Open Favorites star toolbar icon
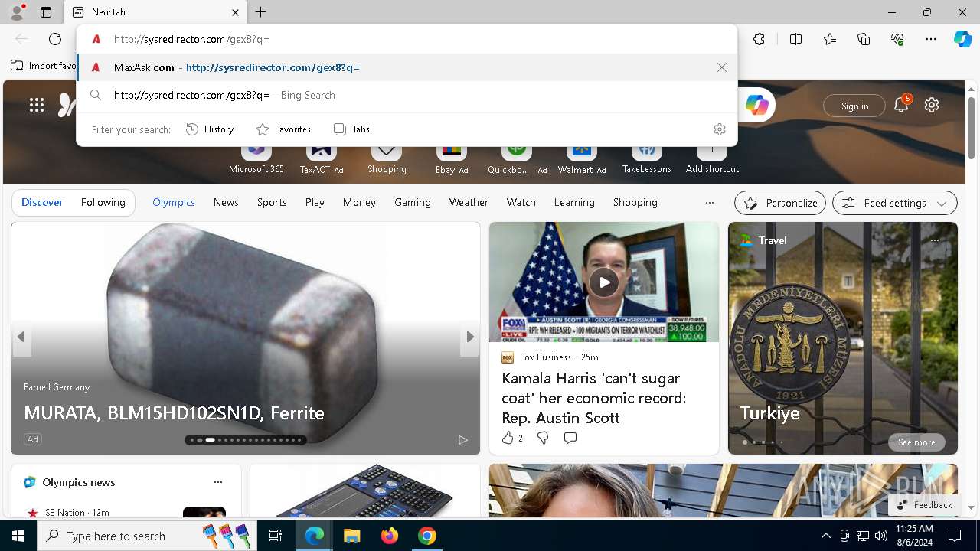The height and width of the screenshot is (551, 980). [x=830, y=39]
